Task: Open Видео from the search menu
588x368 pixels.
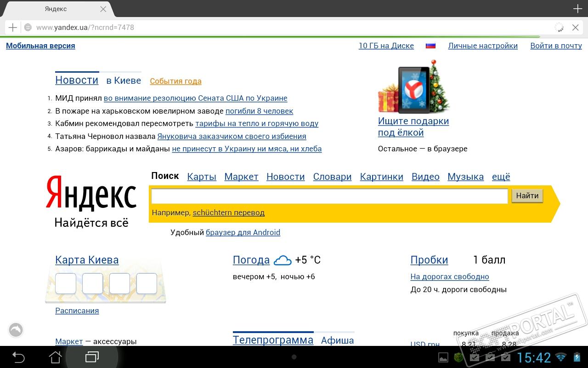Action: [x=425, y=177]
